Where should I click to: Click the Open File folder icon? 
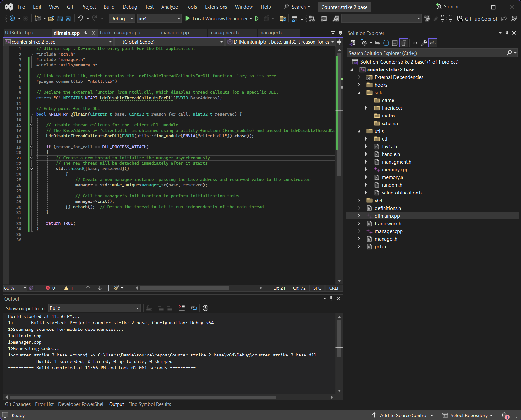[x=51, y=19]
